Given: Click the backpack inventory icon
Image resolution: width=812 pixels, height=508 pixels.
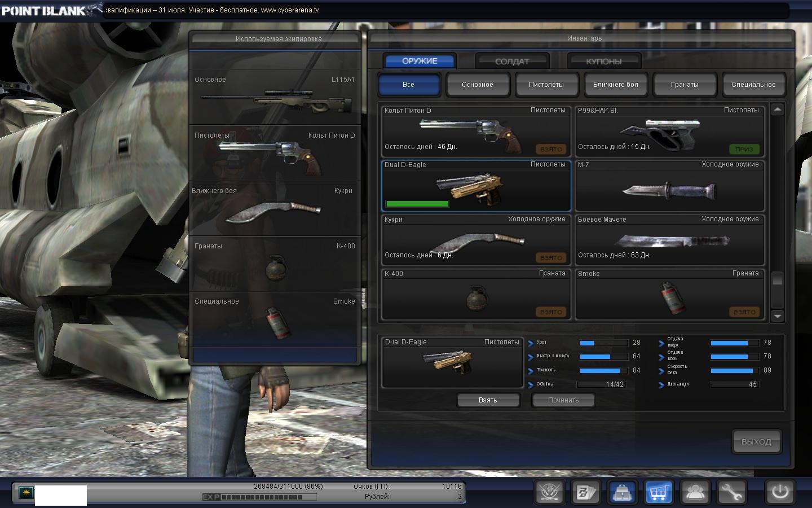Looking at the screenshot, I should click(x=622, y=492).
